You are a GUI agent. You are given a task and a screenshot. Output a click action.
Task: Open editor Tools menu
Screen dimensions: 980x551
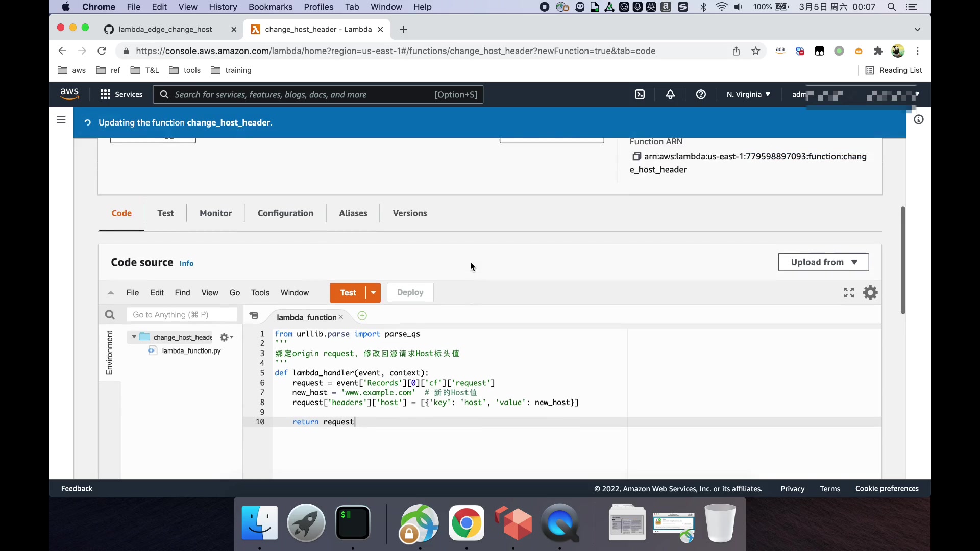tap(260, 292)
